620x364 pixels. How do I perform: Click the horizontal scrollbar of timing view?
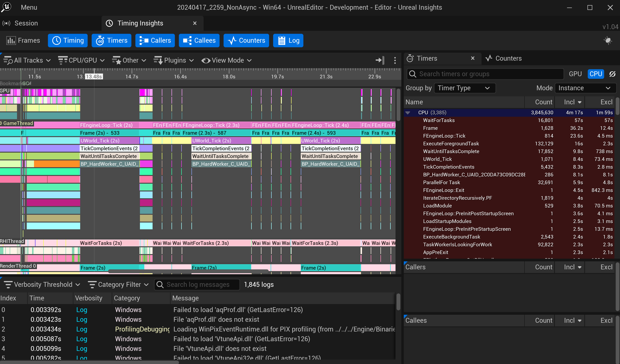point(188,271)
